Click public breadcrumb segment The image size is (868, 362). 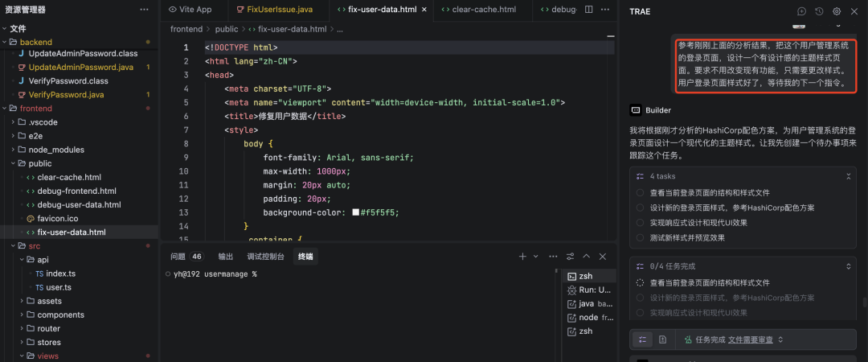click(227, 30)
